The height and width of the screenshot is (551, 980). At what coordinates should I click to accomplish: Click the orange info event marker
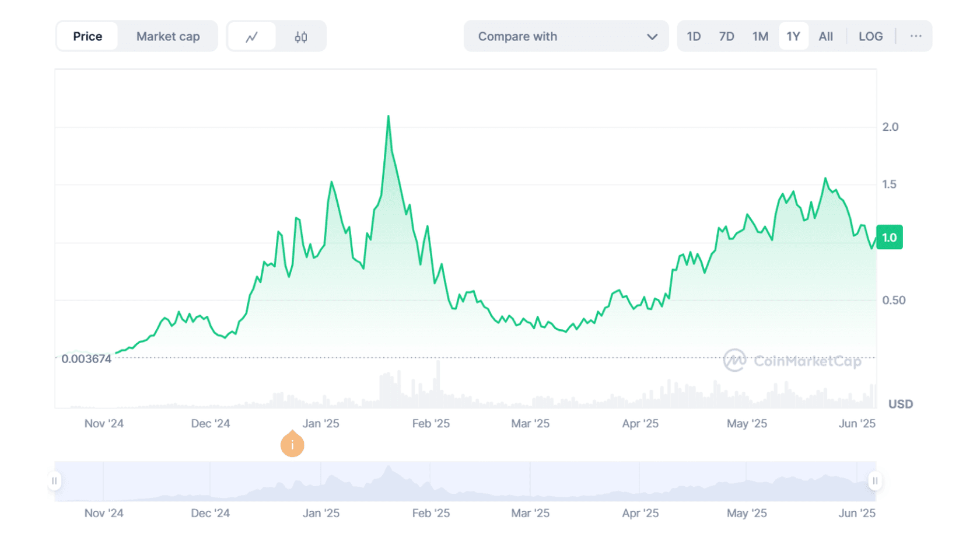click(x=292, y=445)
